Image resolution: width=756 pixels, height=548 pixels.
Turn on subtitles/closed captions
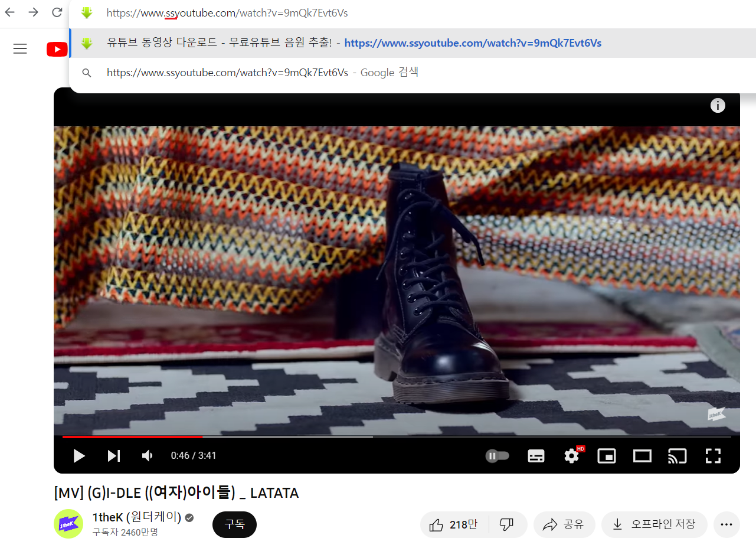[x=536, y=456]
